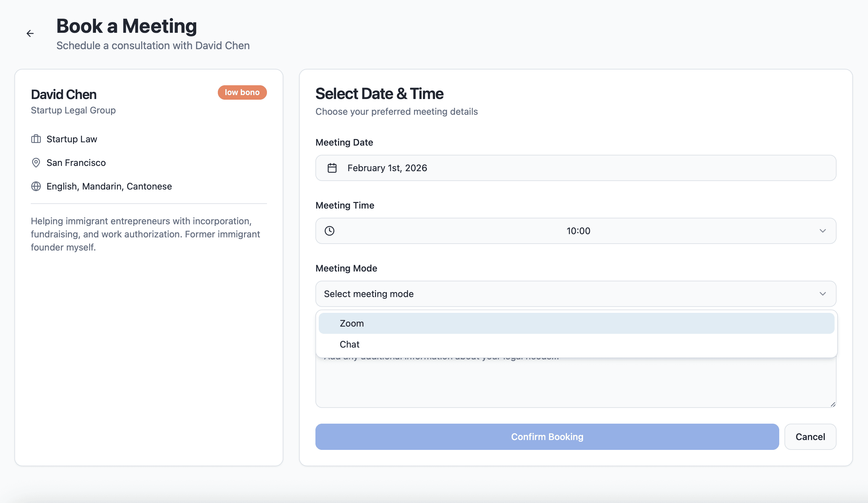Click the calendar icon in date field
The width and height of the screenshot is (868, 503).
pos(332,168)
